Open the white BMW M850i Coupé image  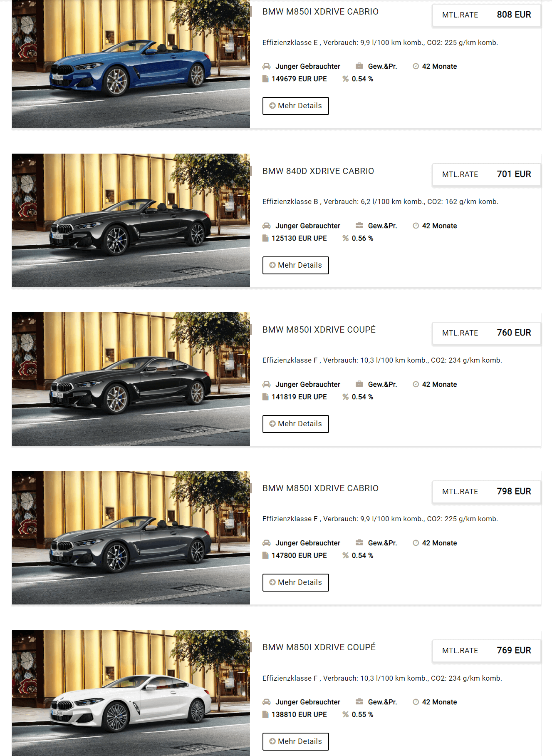(x=131, y=693)
